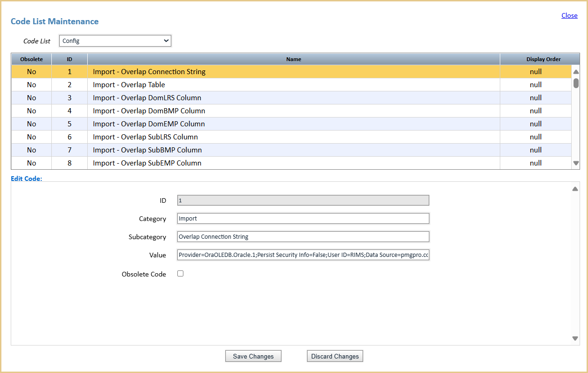Click Display Order null in row 4
This screenshot has width=588, height=373.
tap(536, 111)
